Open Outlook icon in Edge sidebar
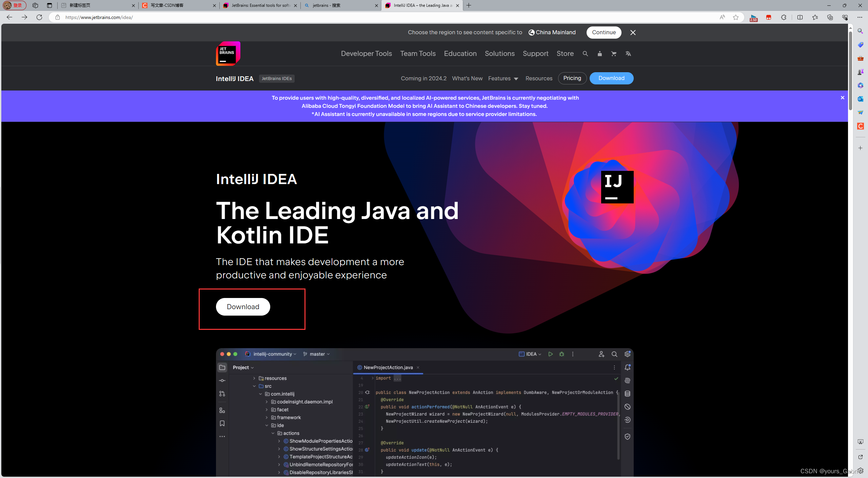The width and height of the screenshot is (868, 478). point(861,99)
